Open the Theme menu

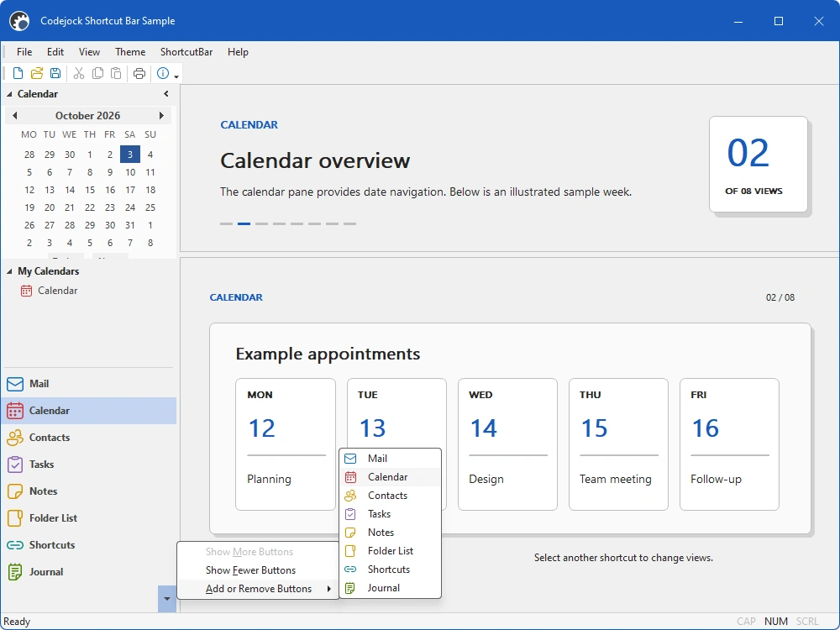130,52
